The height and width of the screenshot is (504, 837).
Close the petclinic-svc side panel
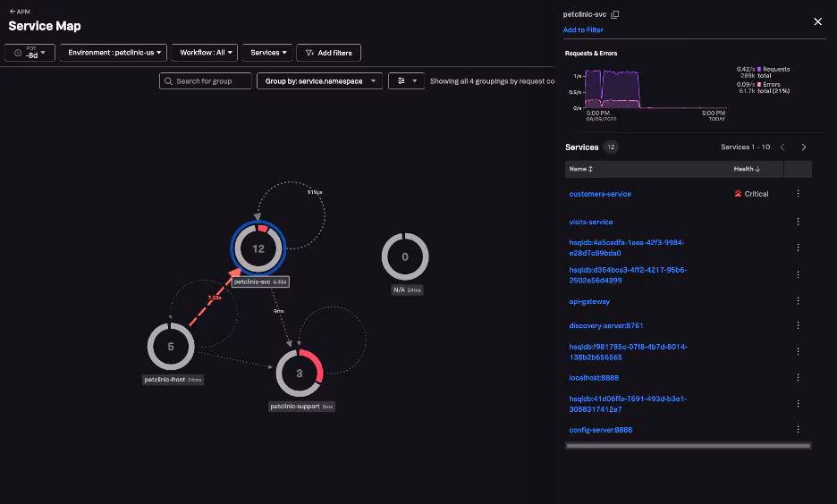[x=817, y=21]
